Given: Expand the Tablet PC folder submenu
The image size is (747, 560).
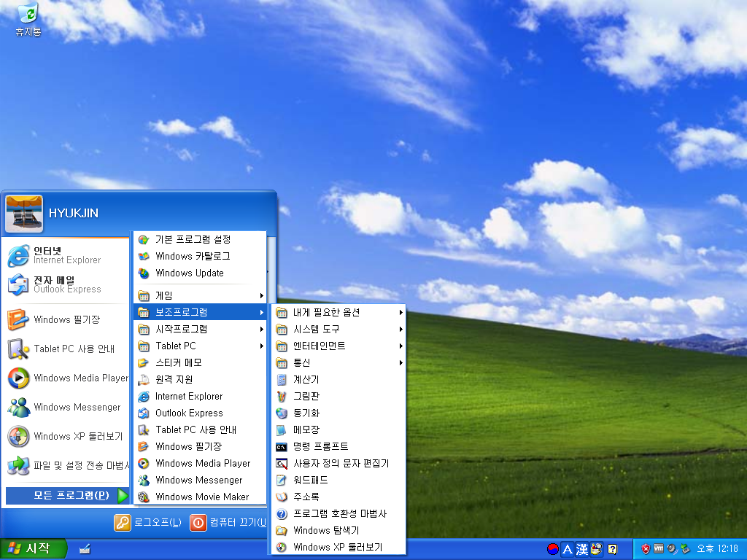Looking at the screenshot, I should coord(200,346).
